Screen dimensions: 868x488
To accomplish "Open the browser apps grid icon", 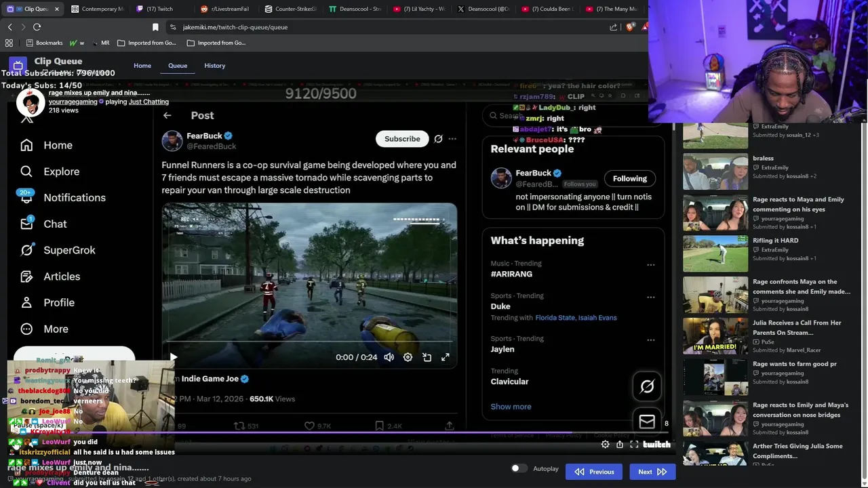I will pyautogui.click(x=9, y=43).
